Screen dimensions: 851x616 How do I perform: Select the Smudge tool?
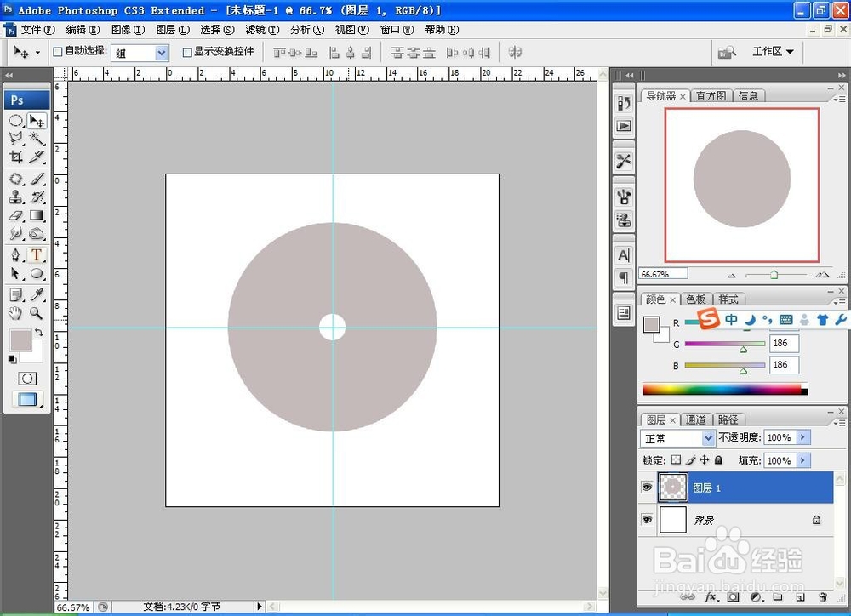[x=15, y=234]
